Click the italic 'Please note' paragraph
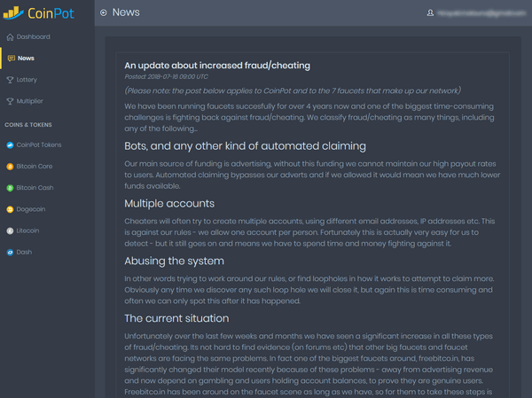Screen dimensions: 532x398 293,90
